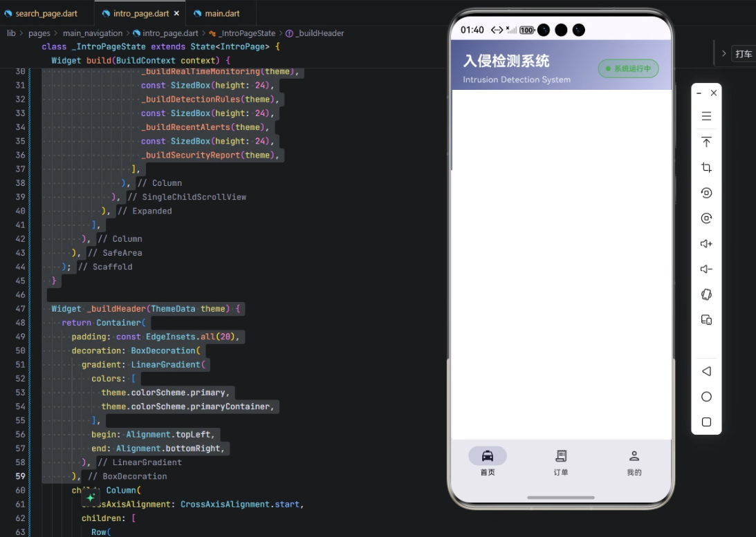This screenshot has height=537, width=756.
Task: Close the emulator toolbar panel
Action: 714,93
